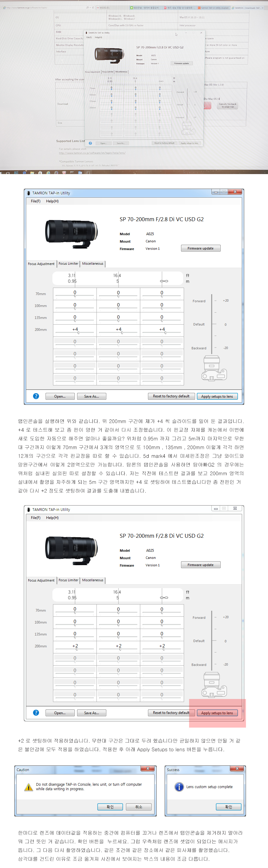The height and width of the screenshot is (868, 268).
Task: Click 확인 in the Caution dialog
Action: [110, 807]
